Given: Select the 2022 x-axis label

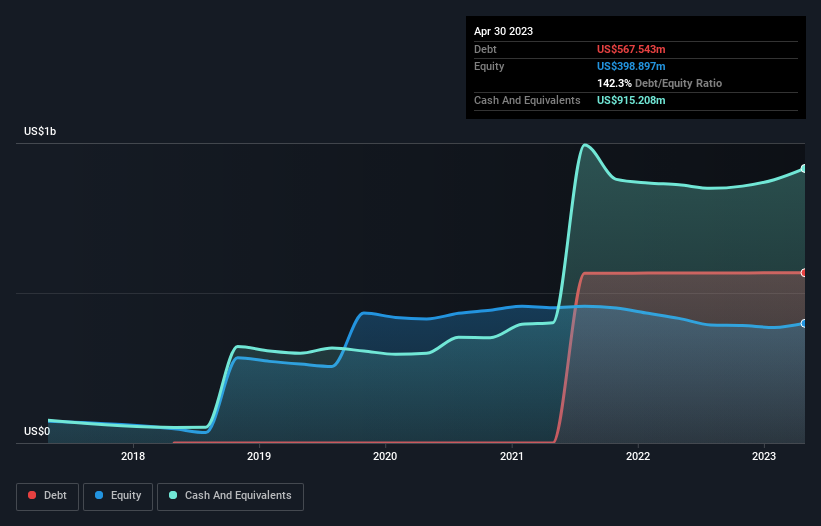Looking at the screenshot, I should tap(638, 456).
